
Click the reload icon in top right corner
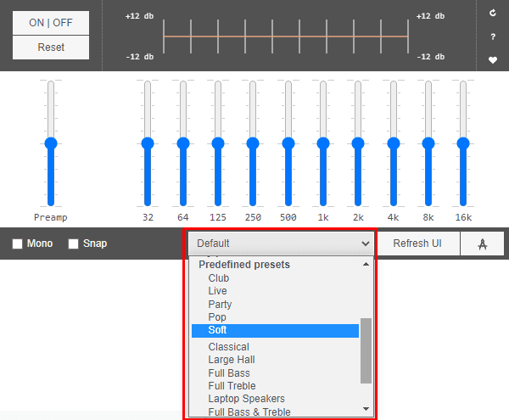pyautogui.click(x=492, y=13)
